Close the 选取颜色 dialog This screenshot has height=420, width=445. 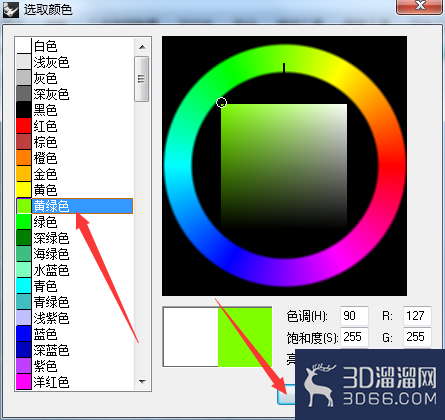pyautogui.click(x=421, y=6)
